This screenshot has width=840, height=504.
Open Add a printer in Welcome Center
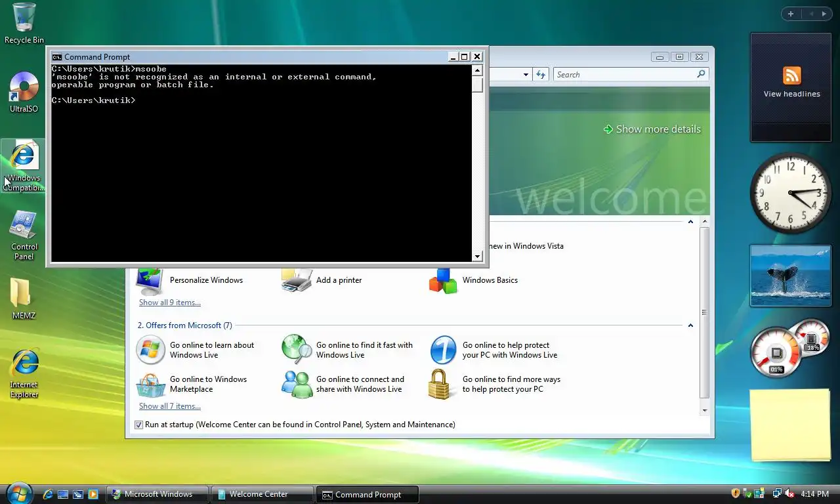pos(322,280)
